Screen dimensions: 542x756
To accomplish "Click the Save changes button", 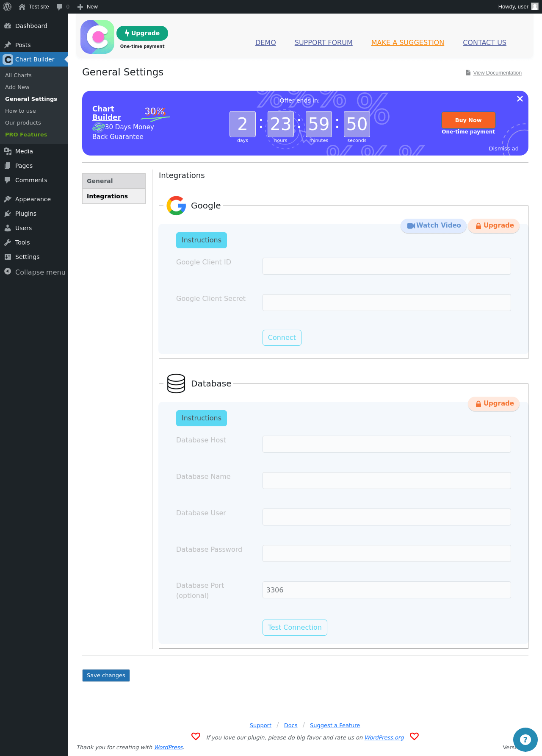I will click(x=106, y=675).
